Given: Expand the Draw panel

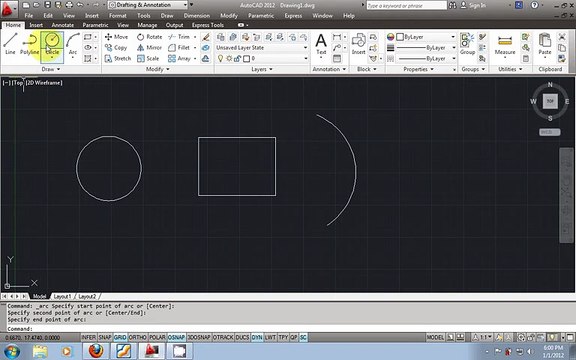Looking at the screenshot, I should coord(51,69).
